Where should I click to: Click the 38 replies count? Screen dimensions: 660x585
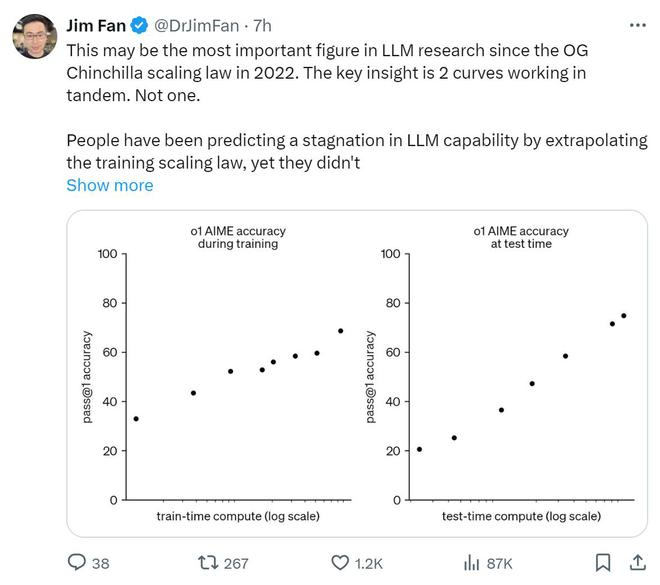coord(100,563)
